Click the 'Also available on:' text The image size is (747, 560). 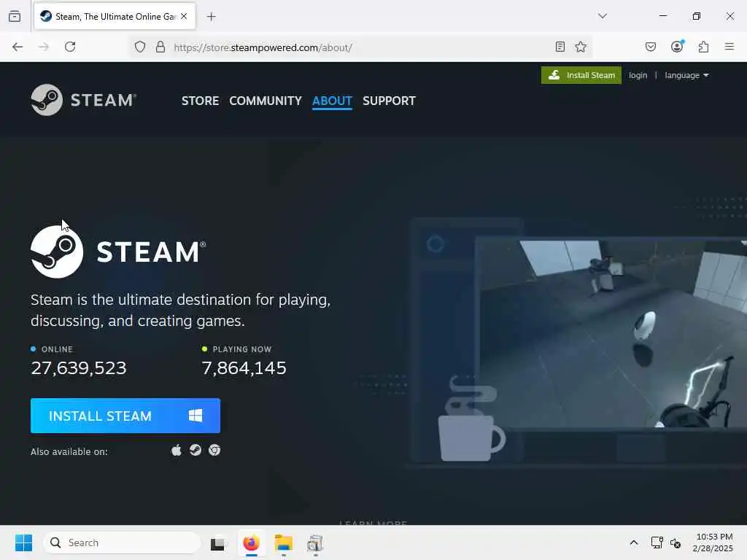click(69, 451)
